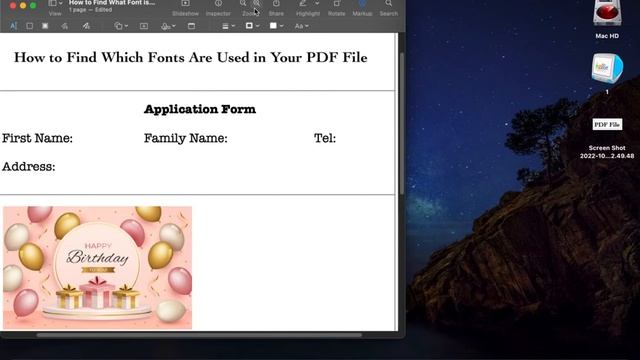640x360 pixels.
Task: Select the Happy Birthday image
Action: [98, 268]
